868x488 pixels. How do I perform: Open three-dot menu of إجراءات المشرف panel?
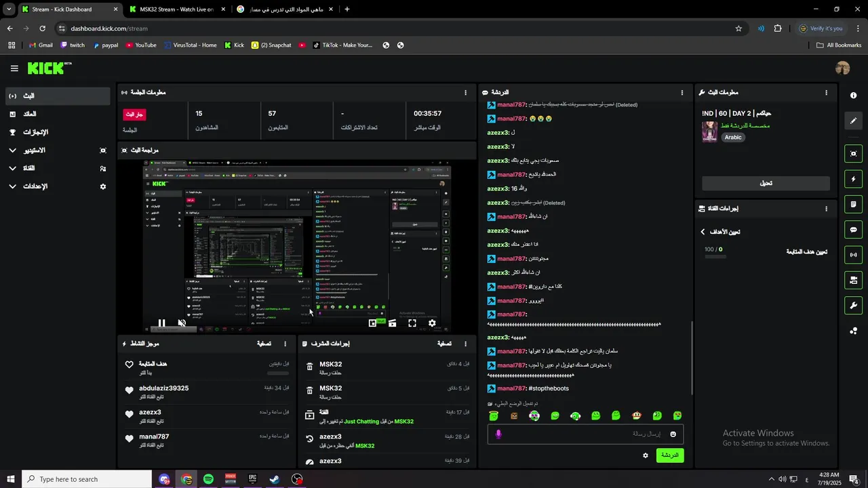click(465, 344)
